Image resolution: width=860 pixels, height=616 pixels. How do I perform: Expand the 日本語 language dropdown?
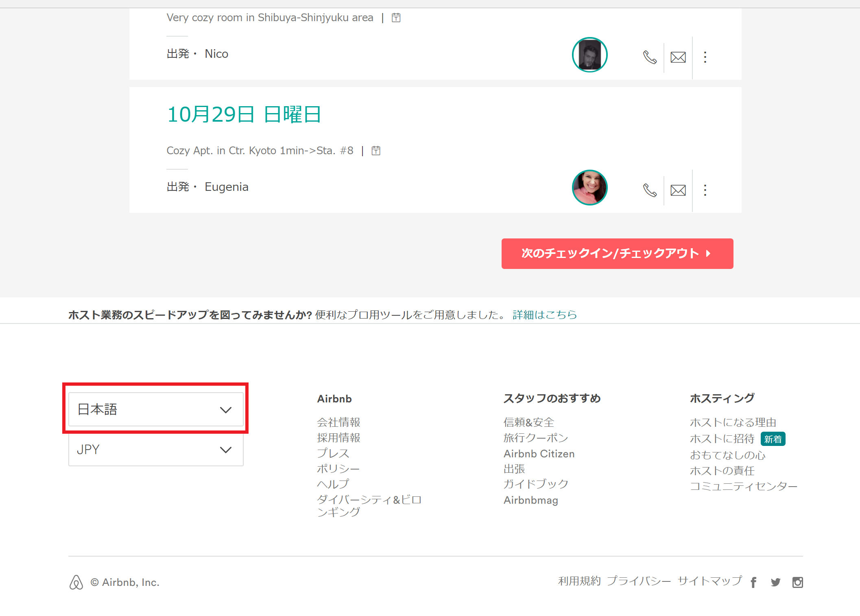[156, 409]
